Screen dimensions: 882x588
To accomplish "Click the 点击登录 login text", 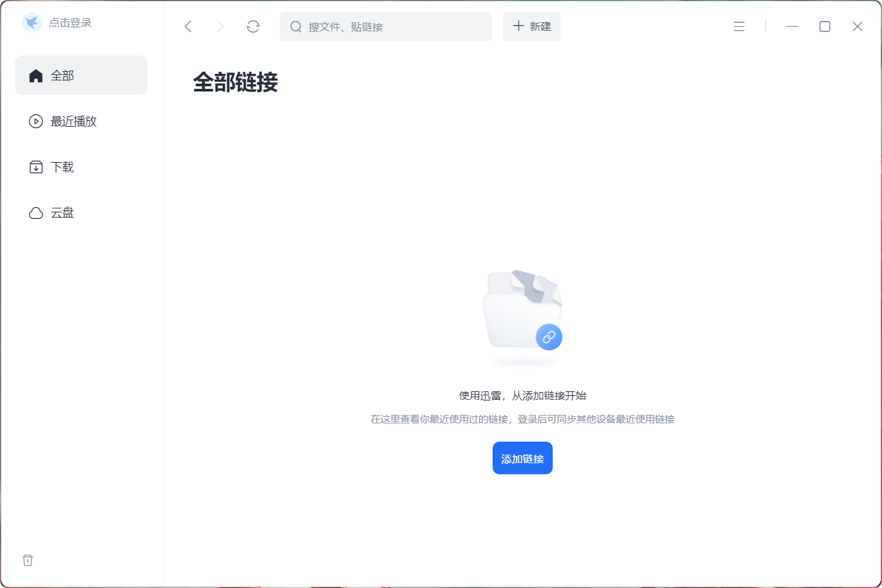I will pyautogui.click(x=71, y=23).
